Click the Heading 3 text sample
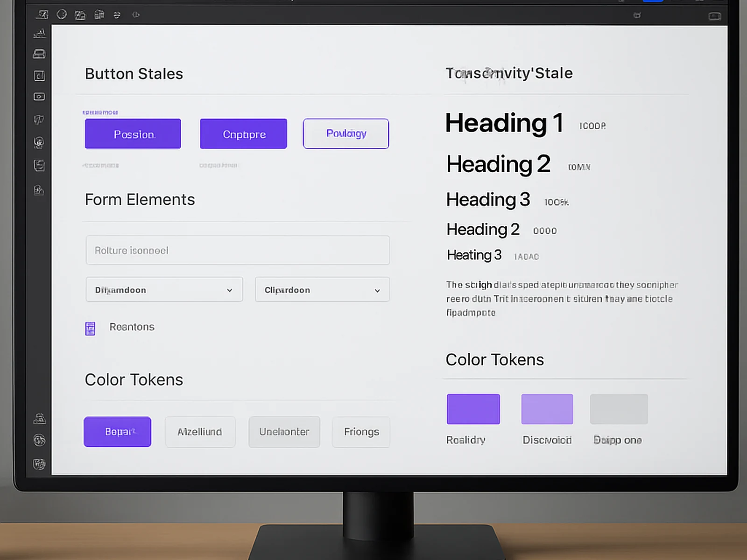The image size is (747, 560). 488,200
